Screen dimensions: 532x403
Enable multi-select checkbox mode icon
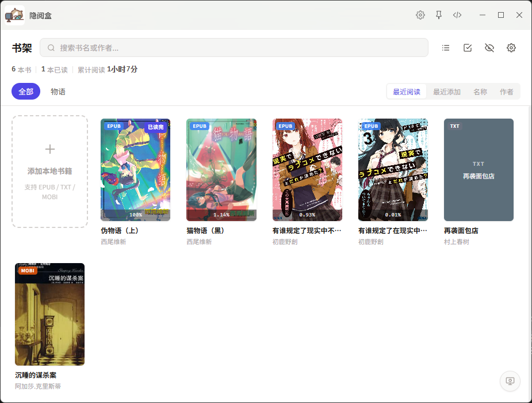(468, 48)
